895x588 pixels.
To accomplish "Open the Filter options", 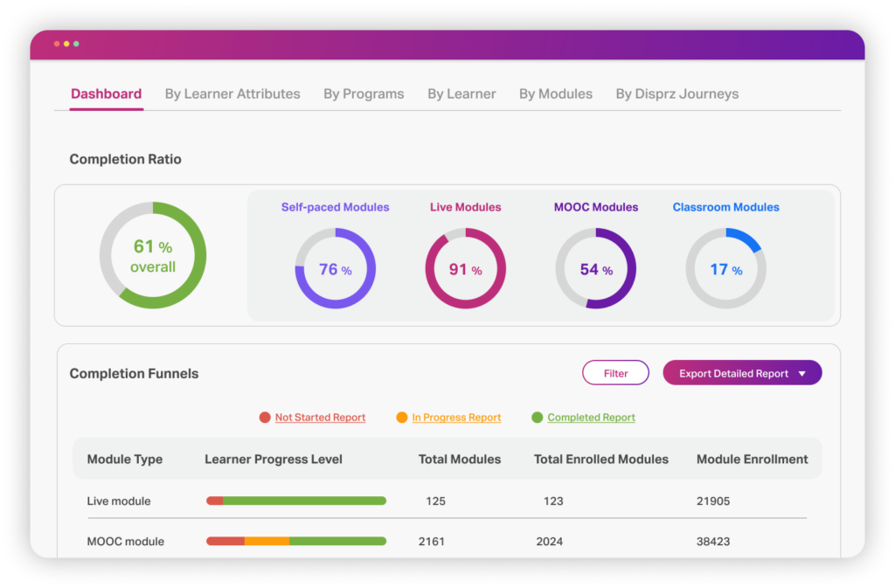I will [x=615, y=372].
